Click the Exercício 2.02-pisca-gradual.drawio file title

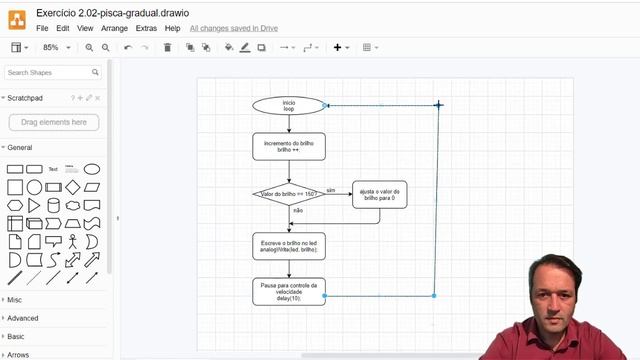(113, 13)
